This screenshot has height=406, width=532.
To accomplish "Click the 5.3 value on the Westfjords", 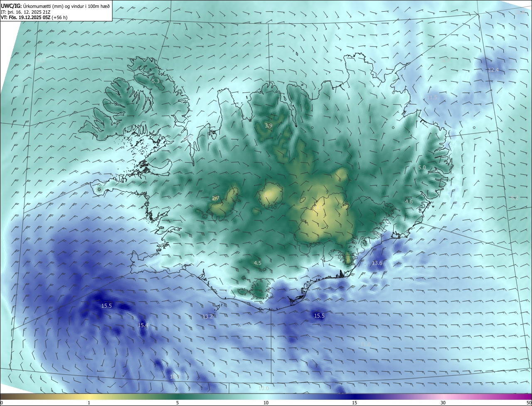I will [155, 81].
